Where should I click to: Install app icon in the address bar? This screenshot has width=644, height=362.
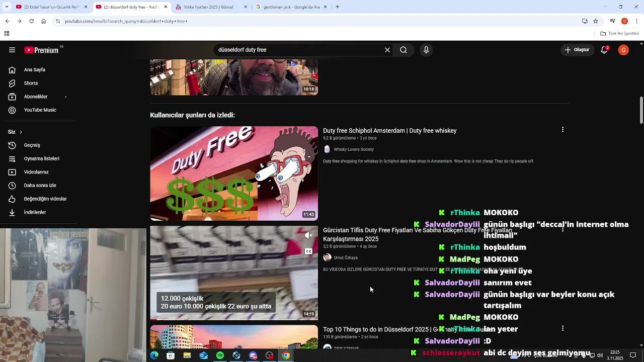point(585,21)
